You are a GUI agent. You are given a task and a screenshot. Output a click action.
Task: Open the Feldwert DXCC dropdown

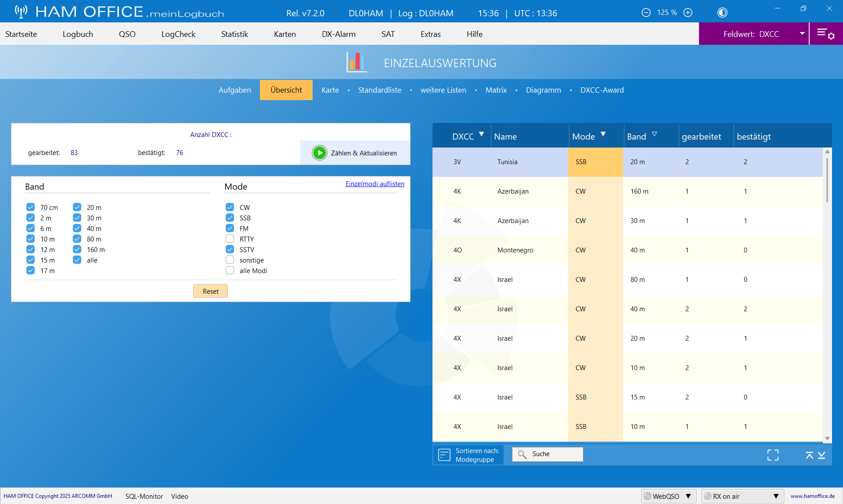pyautogui.click(x=754, y=34)
